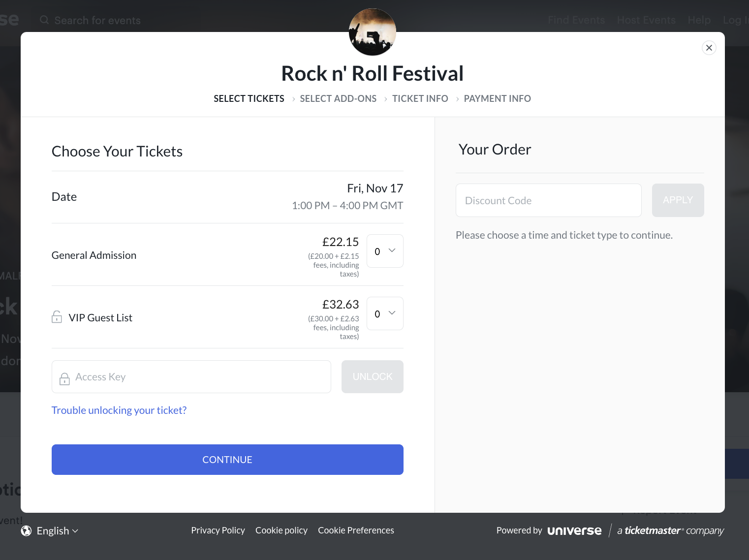Click the Discount Code input field
This screenshot has width=749, height=560.
(548, 200)
